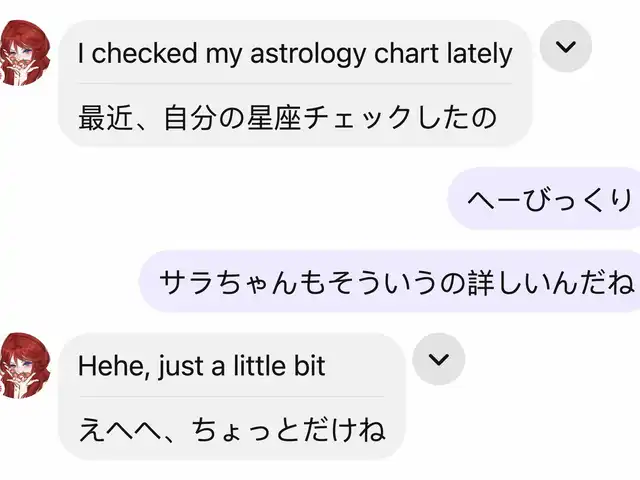Open the avatar beside the astrology chart message
640x480 pixels.
(24, 53)
